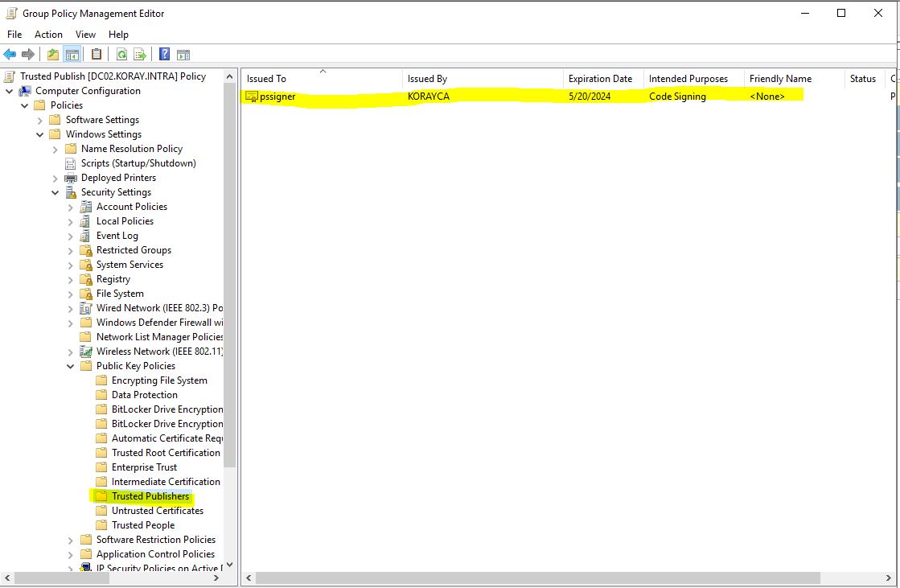Expand the Name Resolution Policy node
This screenshot has width=900, height=588.
tap(55, 150)
